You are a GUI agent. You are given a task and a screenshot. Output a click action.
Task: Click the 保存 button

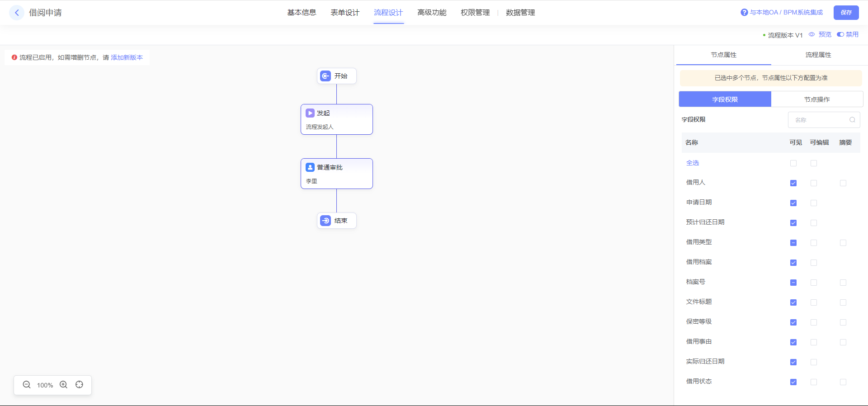point(846,13)
